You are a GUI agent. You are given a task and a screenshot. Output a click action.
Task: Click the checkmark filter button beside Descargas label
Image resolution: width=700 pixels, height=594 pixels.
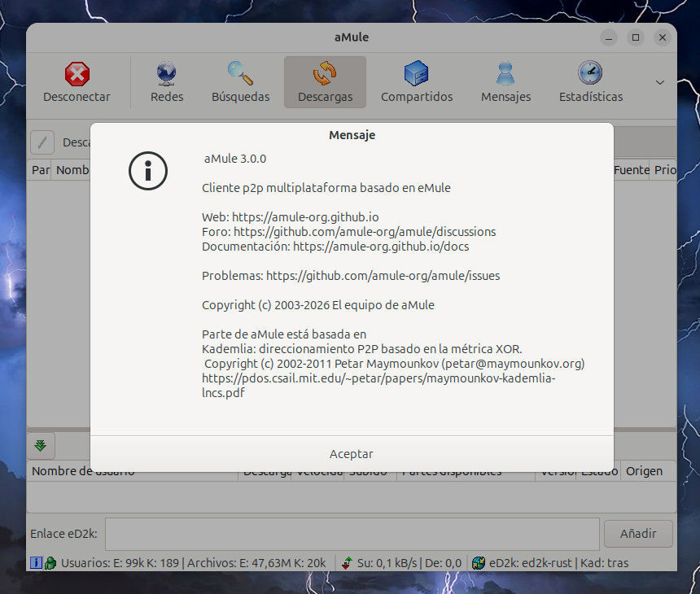click(x=42, y=143)
